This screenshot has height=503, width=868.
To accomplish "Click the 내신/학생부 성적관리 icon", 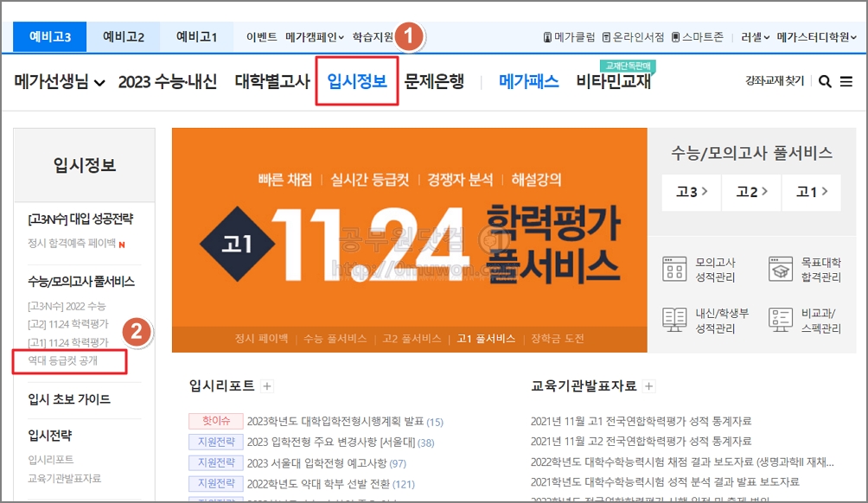I will point(674,320).
